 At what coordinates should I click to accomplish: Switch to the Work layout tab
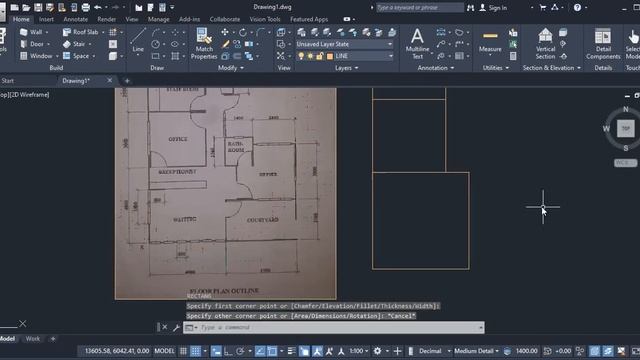click(x=33, y=339)
